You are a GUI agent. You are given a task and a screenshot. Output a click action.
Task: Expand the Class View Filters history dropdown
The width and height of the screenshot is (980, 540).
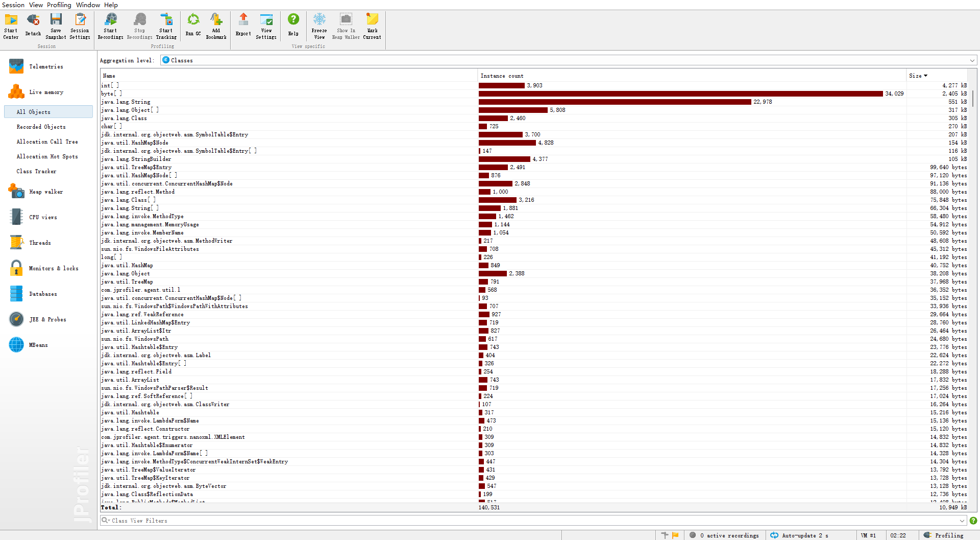962,521
